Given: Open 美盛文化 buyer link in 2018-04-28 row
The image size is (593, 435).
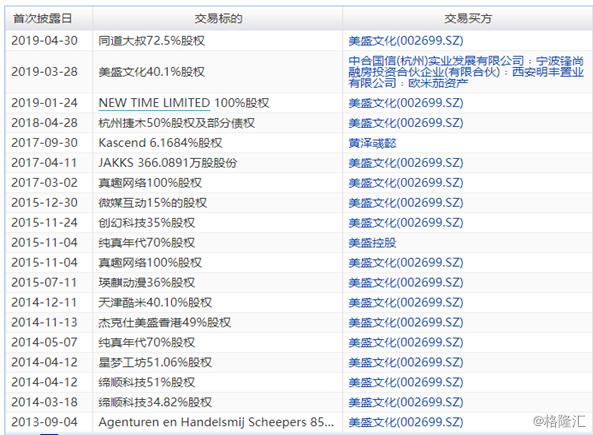Looking at the screenshot, I should (x=405, y=123).
